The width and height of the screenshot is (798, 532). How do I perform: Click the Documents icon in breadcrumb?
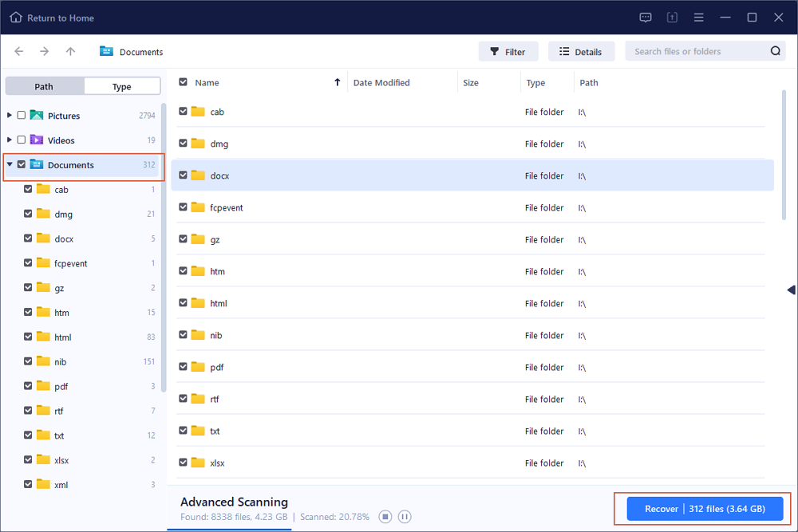pos(106,51)
